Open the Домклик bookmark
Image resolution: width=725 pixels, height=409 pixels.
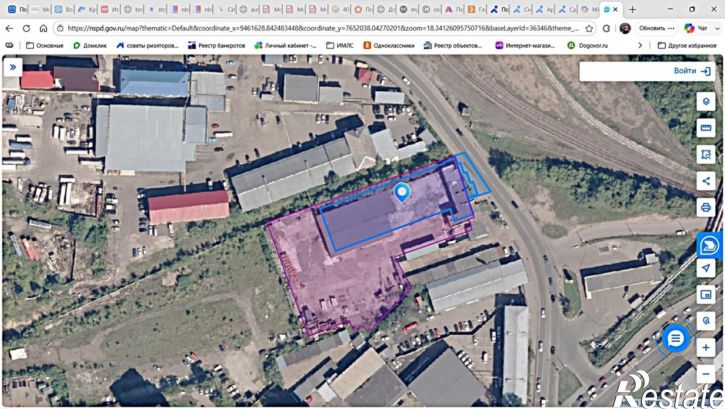tap(90, 45)
